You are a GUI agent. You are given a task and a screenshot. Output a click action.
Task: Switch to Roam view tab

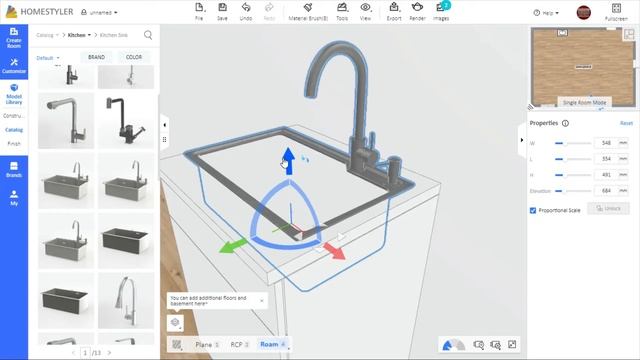click(x=272, y=344)
